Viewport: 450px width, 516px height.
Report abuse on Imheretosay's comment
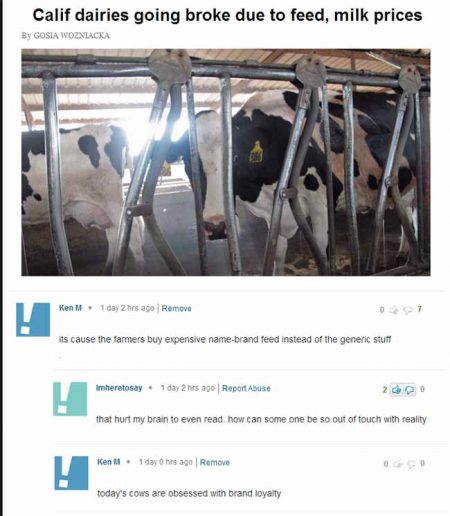pos(246,388)
